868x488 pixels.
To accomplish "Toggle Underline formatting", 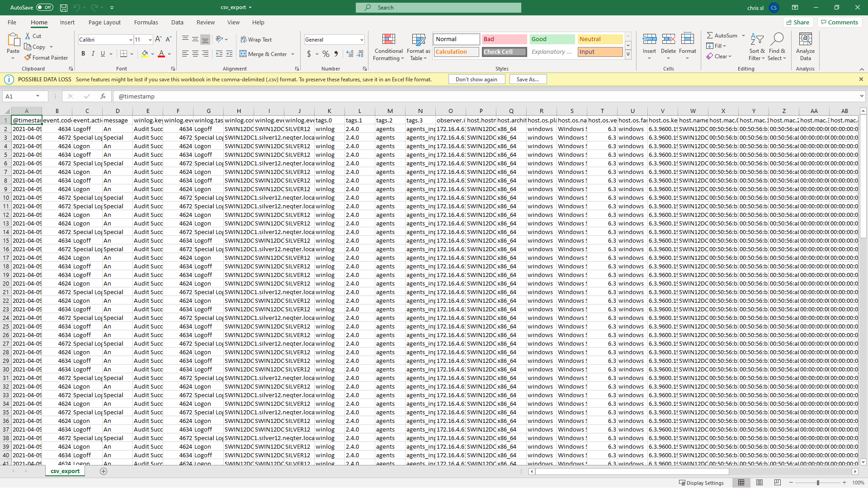I will click(103, 54).
